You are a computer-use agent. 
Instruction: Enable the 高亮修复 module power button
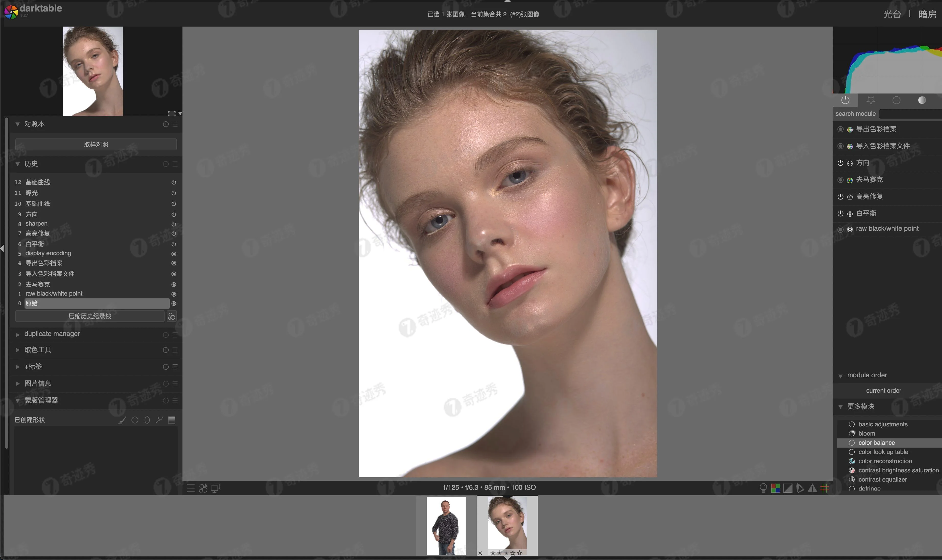coord(841,196)
